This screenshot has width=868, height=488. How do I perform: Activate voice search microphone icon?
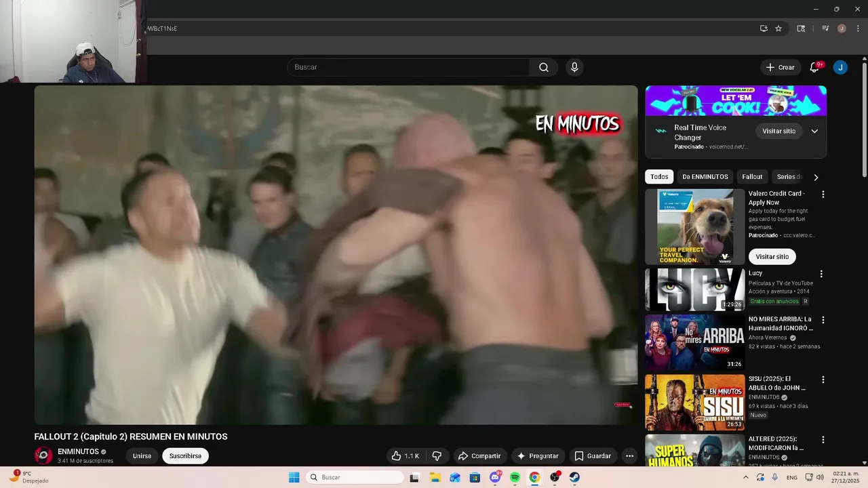pyautogui.click(x=574, y=67)
